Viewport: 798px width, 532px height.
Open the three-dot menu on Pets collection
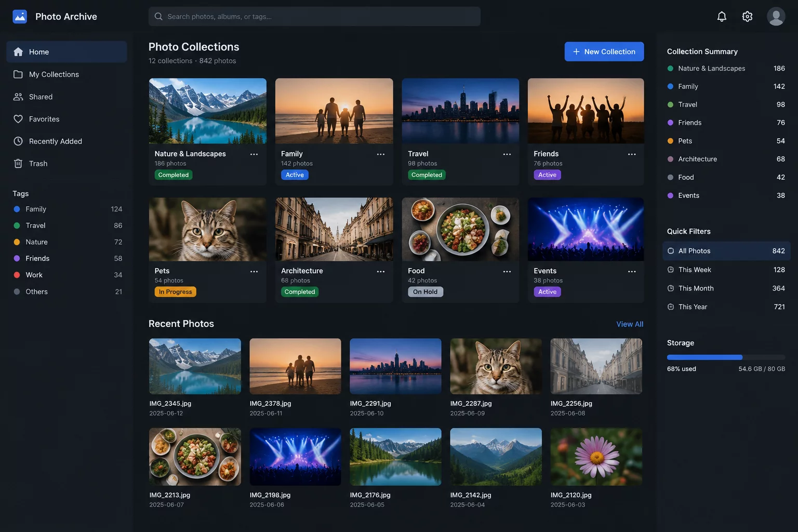coord(254,272)
